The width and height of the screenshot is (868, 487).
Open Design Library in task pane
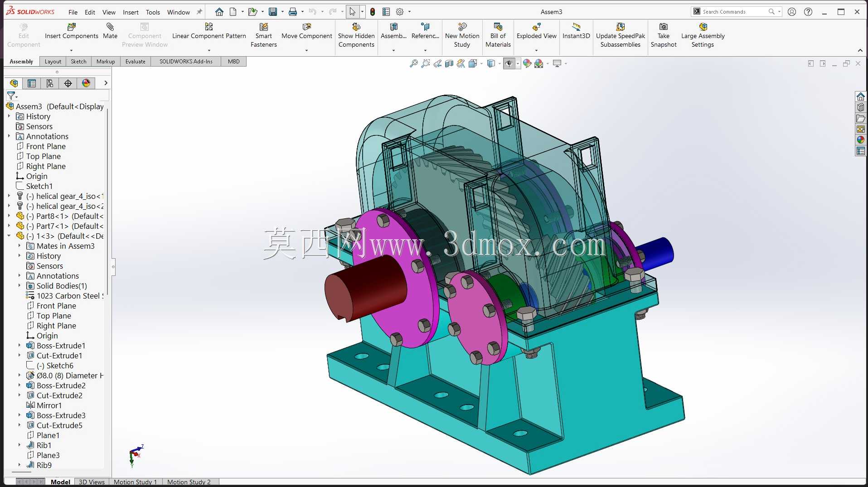tap(860, 107)
